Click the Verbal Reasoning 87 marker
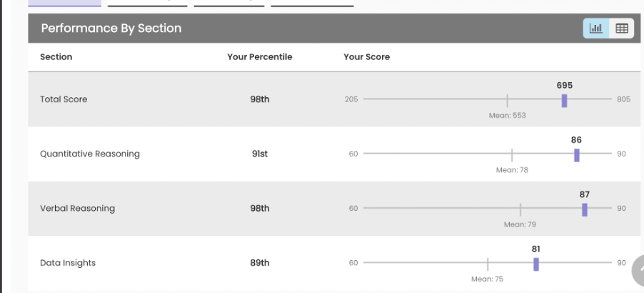Screen dimensions: 644x293 click(584, 209)
